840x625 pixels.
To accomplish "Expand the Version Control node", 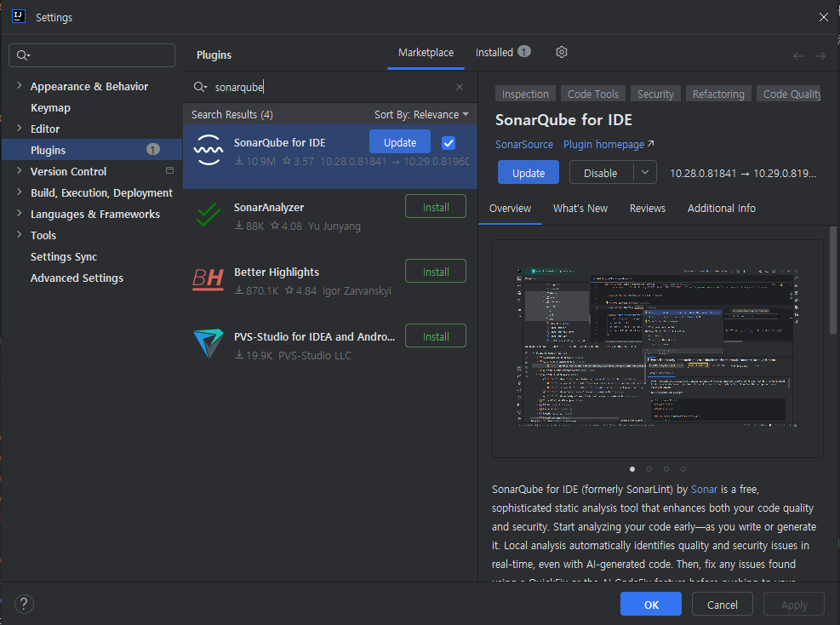I will [20, 171].
